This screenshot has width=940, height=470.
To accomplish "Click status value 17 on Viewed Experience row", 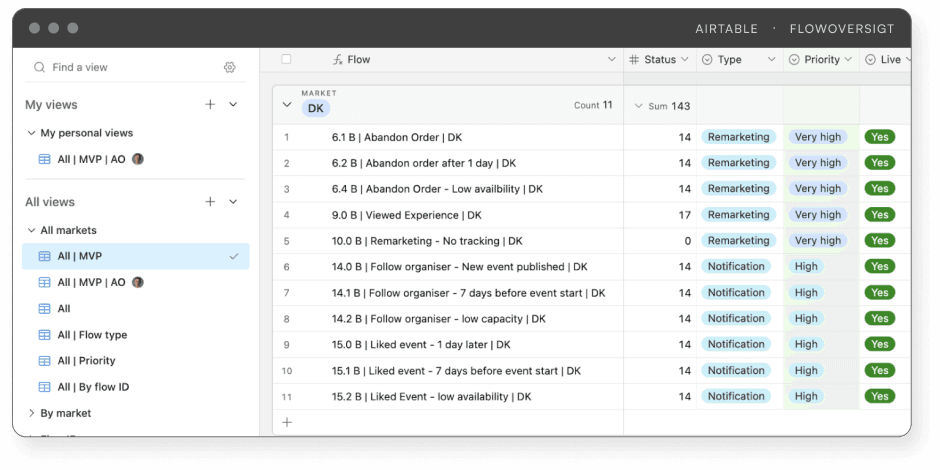I will 685,215.
